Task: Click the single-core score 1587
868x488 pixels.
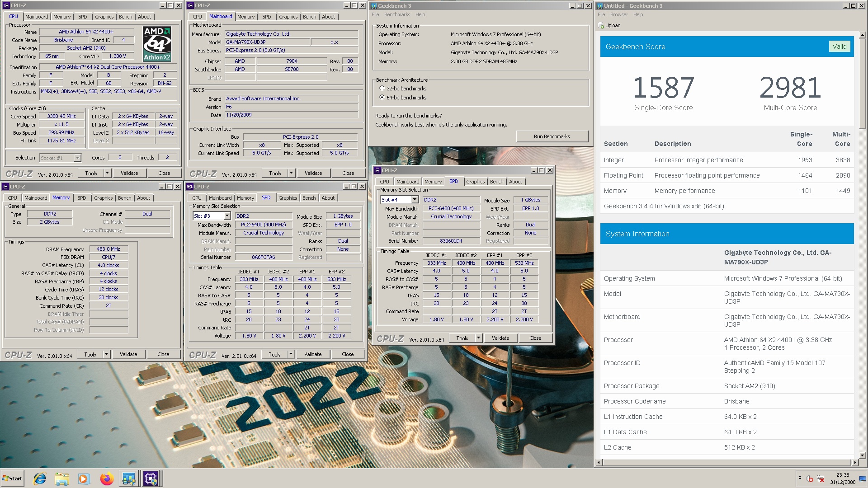Action: coord(663,87)
